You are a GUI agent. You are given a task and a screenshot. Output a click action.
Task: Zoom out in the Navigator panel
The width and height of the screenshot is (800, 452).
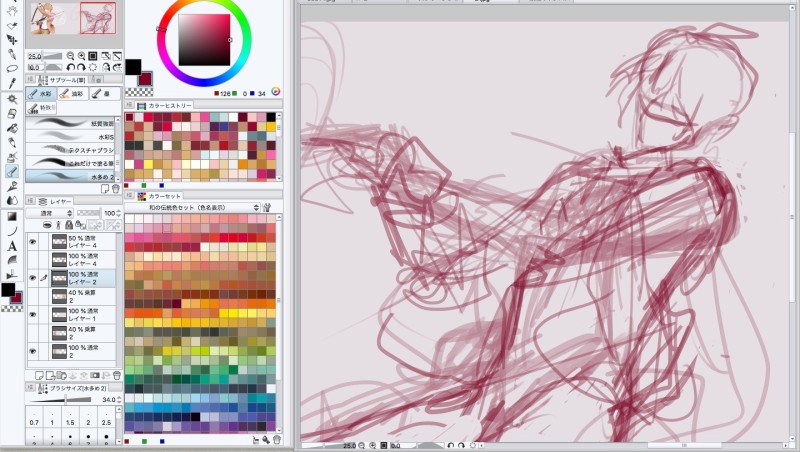[x=70, y=56]
